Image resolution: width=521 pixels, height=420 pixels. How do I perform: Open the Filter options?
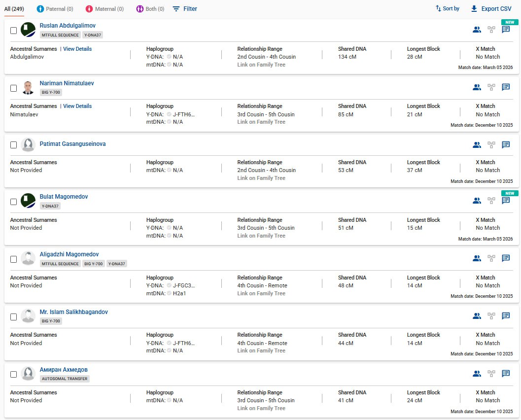[x=185, y=9]
